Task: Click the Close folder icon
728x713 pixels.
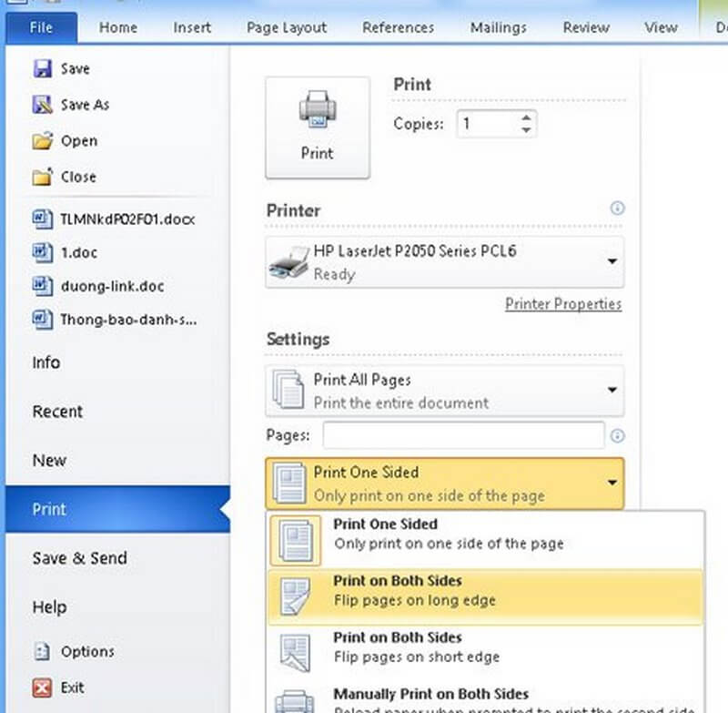Action: tap(42, 177)
